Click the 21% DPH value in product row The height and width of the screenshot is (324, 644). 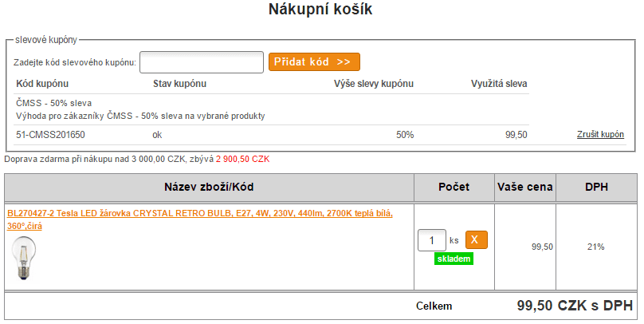pos(596,247)
